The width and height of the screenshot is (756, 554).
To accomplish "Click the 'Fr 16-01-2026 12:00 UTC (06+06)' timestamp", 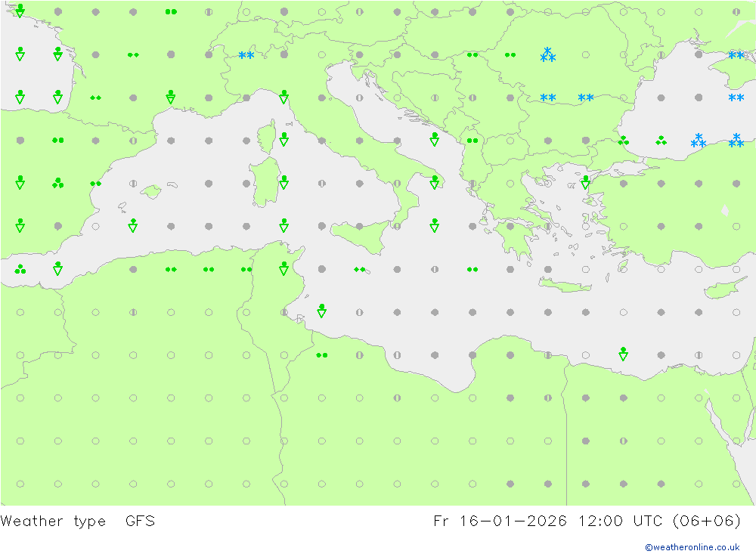I will (x=587, y=522).
